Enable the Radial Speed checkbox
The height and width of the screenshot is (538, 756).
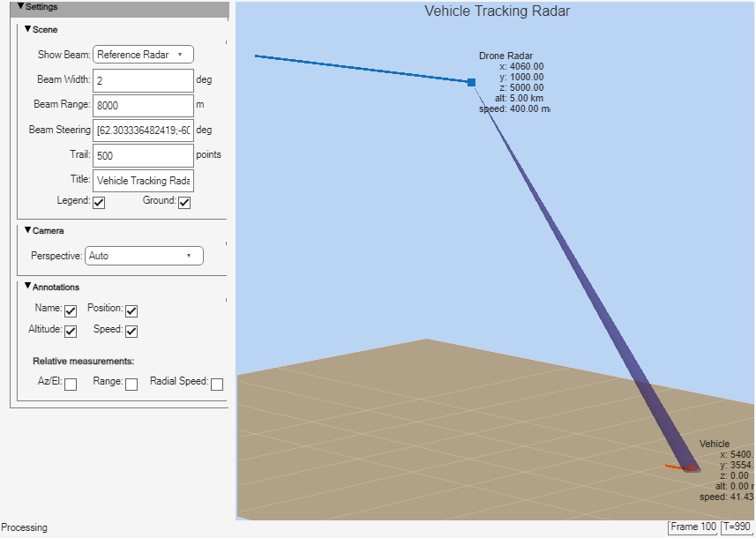click(x=217, y=385)
